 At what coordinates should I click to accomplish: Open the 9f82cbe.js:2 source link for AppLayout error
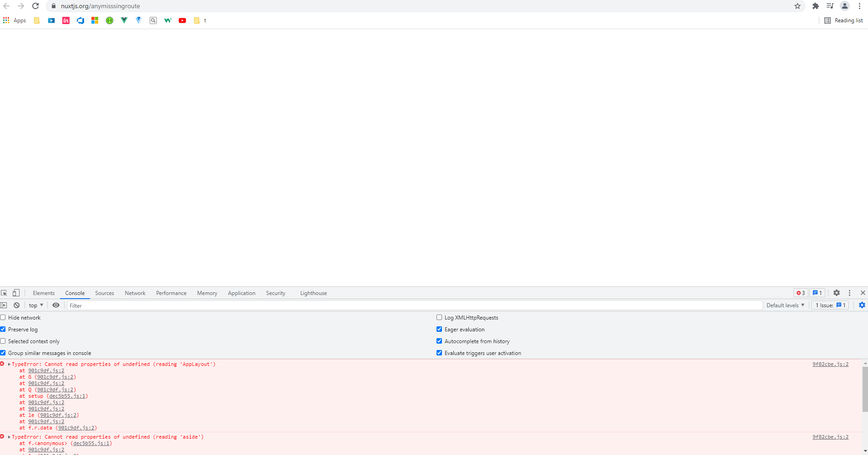830,364
